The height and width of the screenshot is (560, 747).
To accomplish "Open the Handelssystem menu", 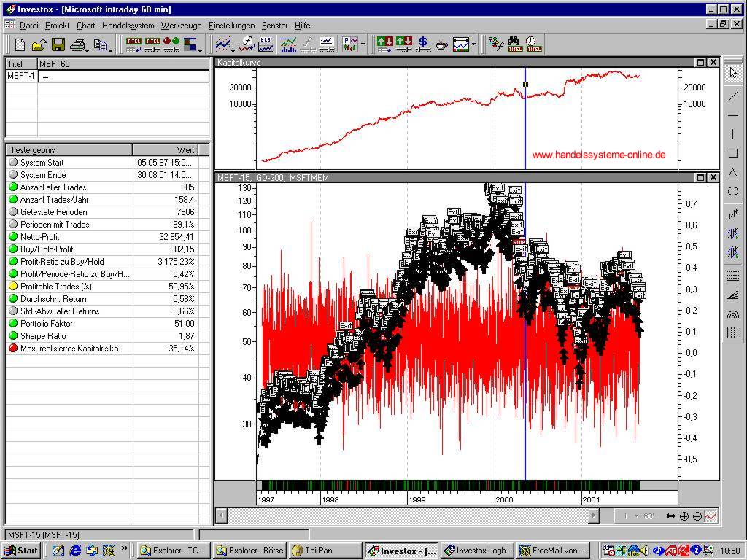I will click(x=128, y=26).
